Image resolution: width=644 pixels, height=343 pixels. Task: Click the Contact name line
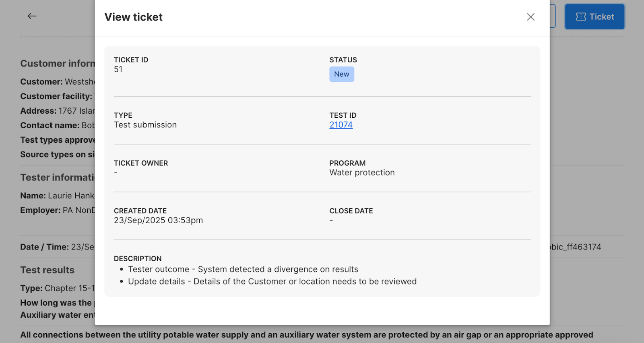point(57,125)
